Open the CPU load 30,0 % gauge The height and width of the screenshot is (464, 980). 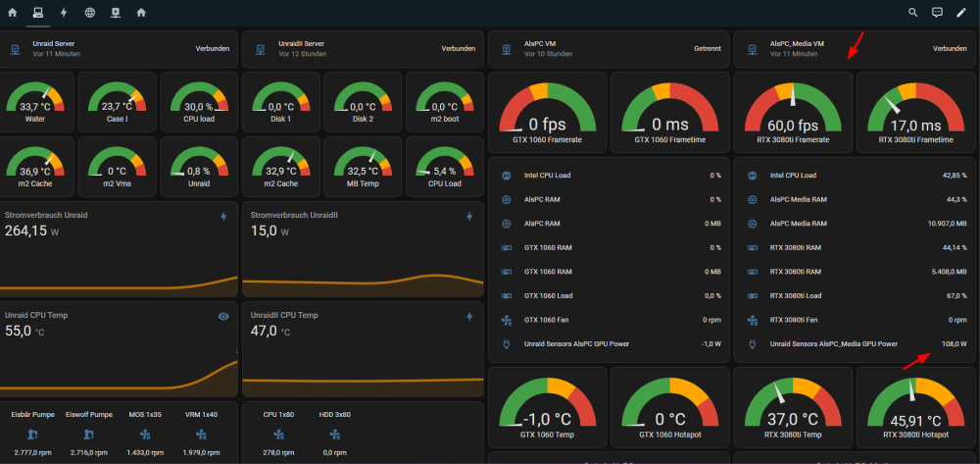(x=199, y=100)
